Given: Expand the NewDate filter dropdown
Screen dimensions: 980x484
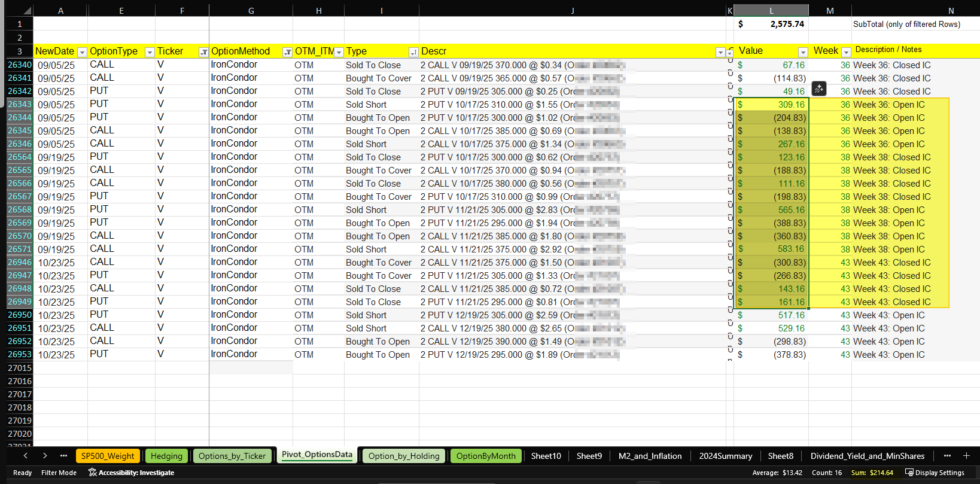Looking at the screenshot, I should (x=83, y=52).
